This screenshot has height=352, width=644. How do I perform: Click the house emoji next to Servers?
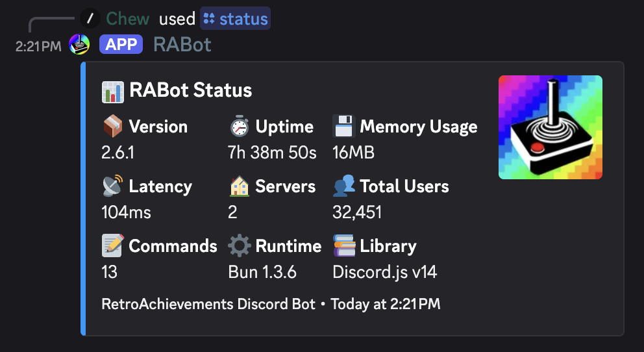coord(239,186)
